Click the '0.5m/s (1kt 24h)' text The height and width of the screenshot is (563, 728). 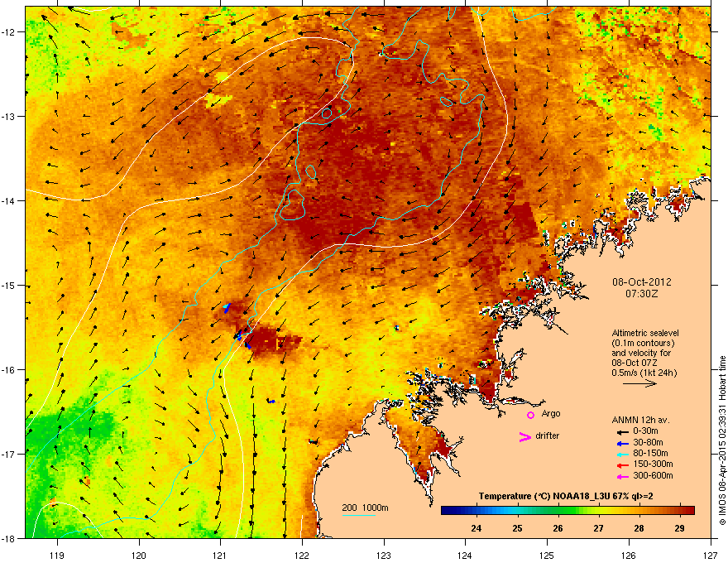tap(644, 373)
